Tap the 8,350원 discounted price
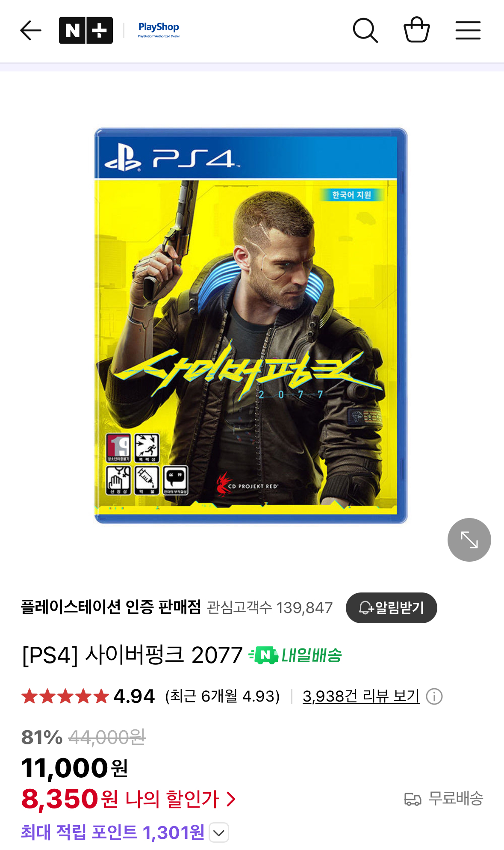Screen dimensions: 504x850 pyautogui.click(x=70, y=799)
